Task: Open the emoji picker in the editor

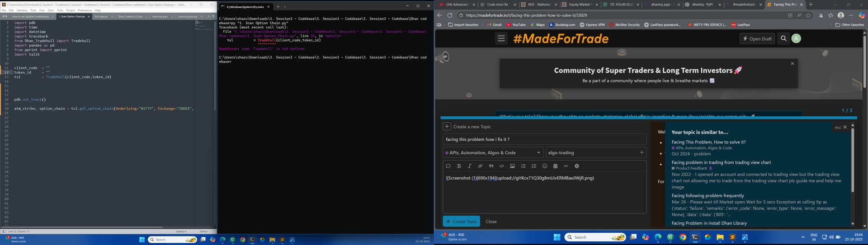Action: pos(545,166)
